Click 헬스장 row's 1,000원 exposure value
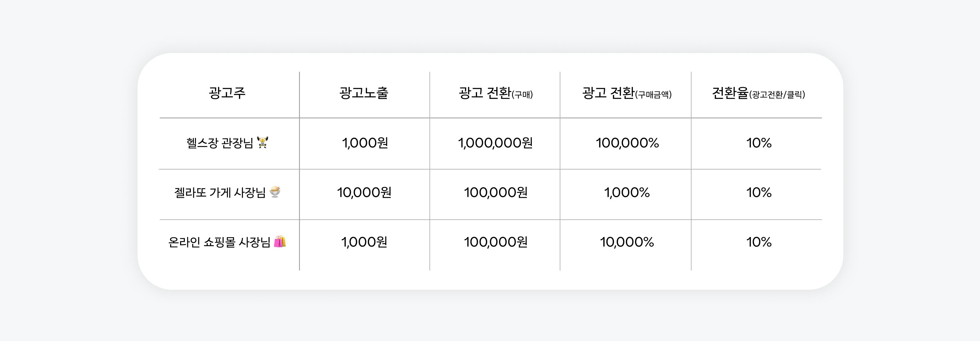 click(x=365, y=143)
